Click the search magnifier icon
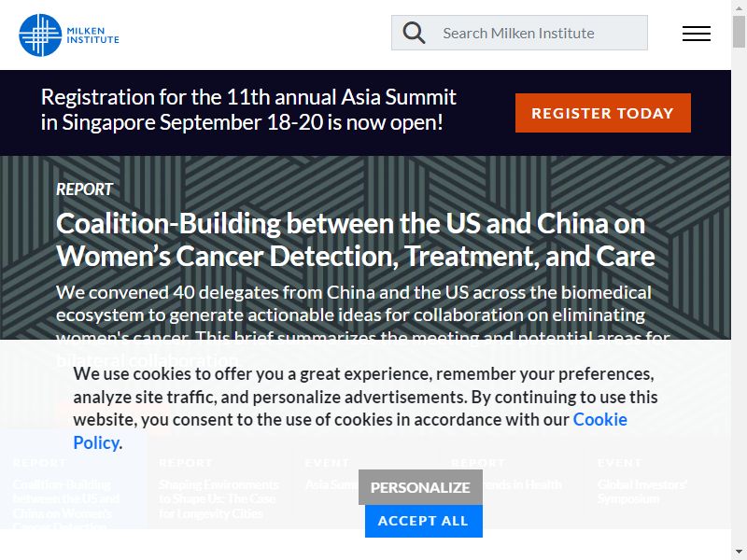This screenshot has height=560, width=747. (414, 33)
